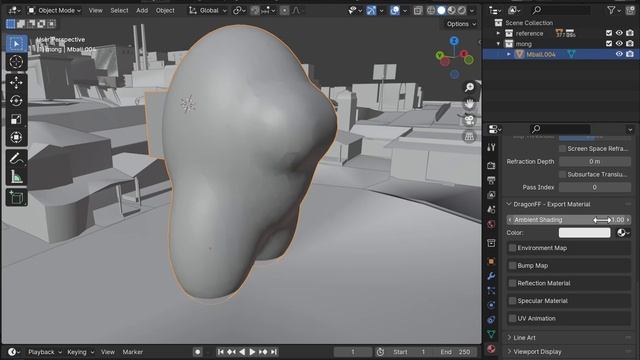Expand the reference collection

pyautogui.click(x=498, y=33)
